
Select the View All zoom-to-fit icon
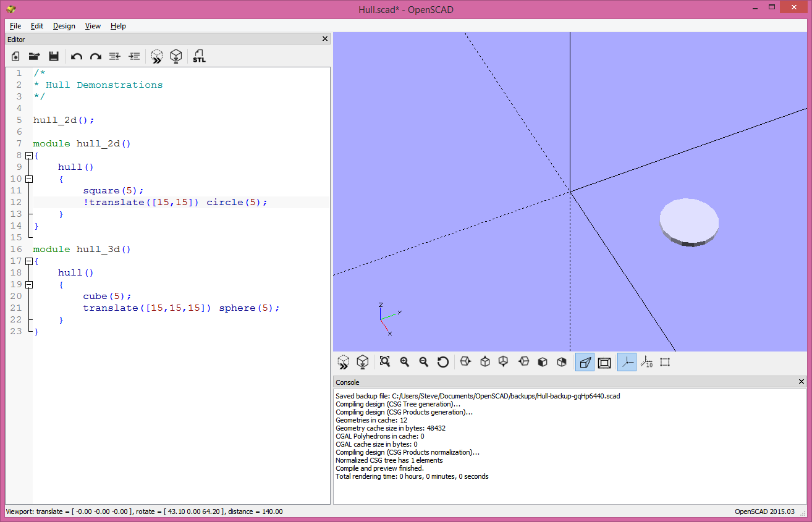[x=384, y=362]
